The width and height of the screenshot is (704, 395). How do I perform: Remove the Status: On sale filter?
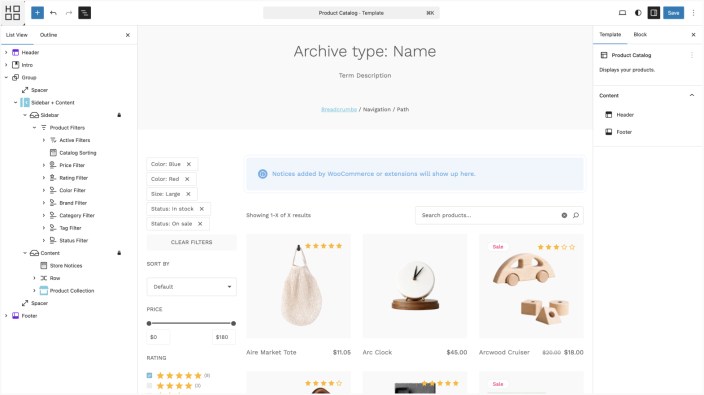[x=200, y=224]
